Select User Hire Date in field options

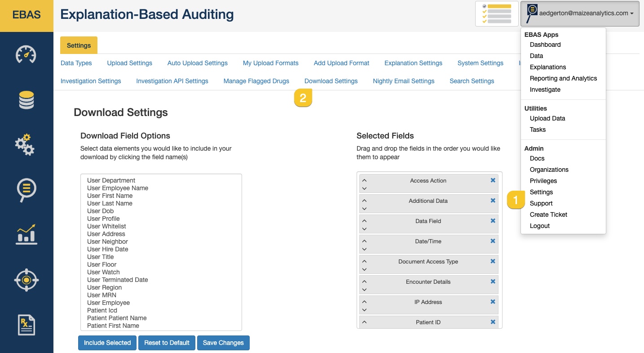coord(108,249)
